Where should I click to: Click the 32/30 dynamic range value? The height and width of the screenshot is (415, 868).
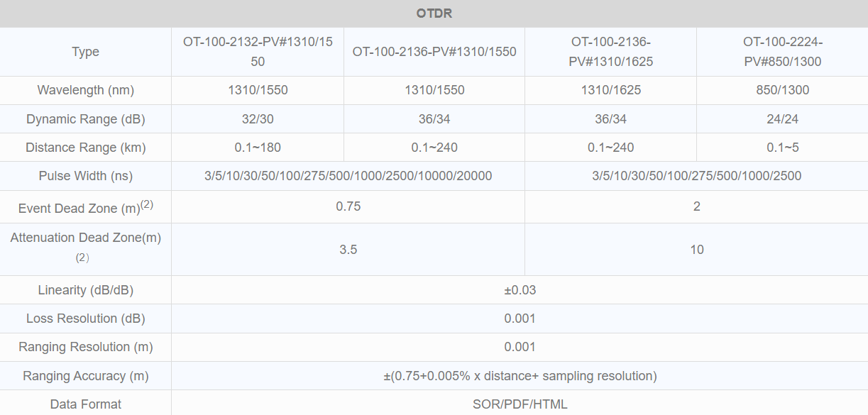click(x=257, y=119)
